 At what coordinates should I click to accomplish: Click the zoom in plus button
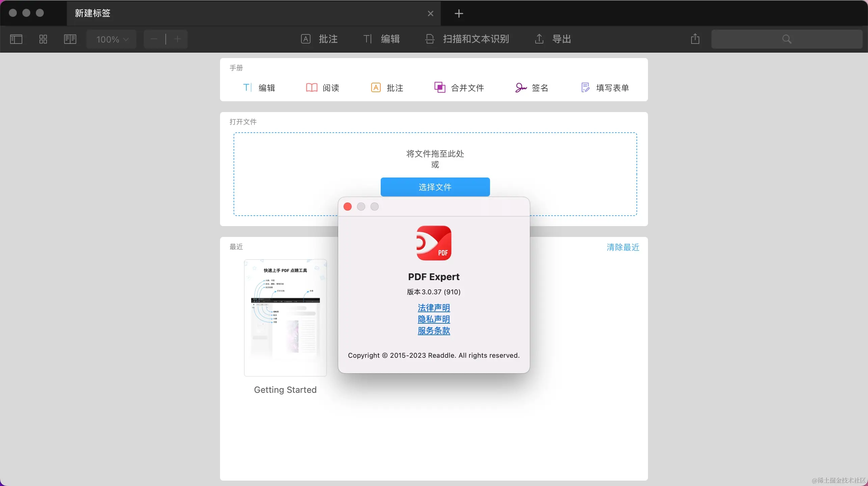pyautogui.click(x=178, y=39)
